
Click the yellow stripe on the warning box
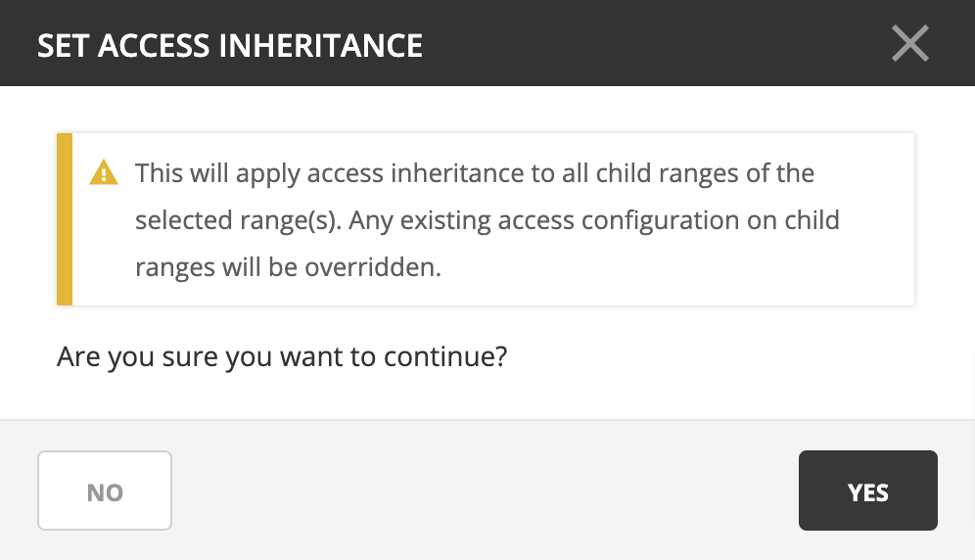point(65,219)
